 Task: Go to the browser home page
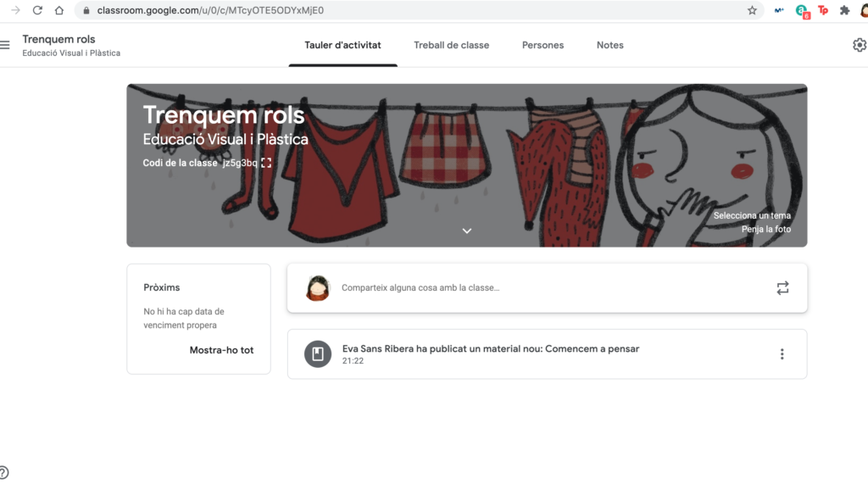click(x=58, y=11)
